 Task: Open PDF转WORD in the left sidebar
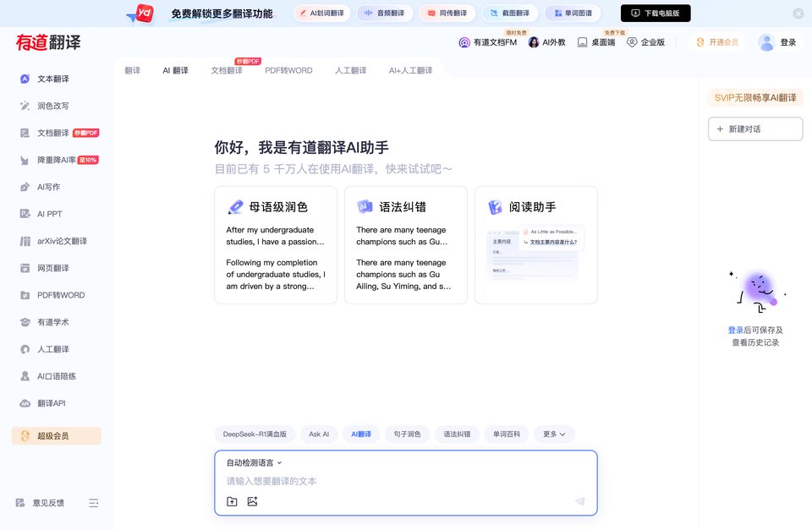coord(52,295)
